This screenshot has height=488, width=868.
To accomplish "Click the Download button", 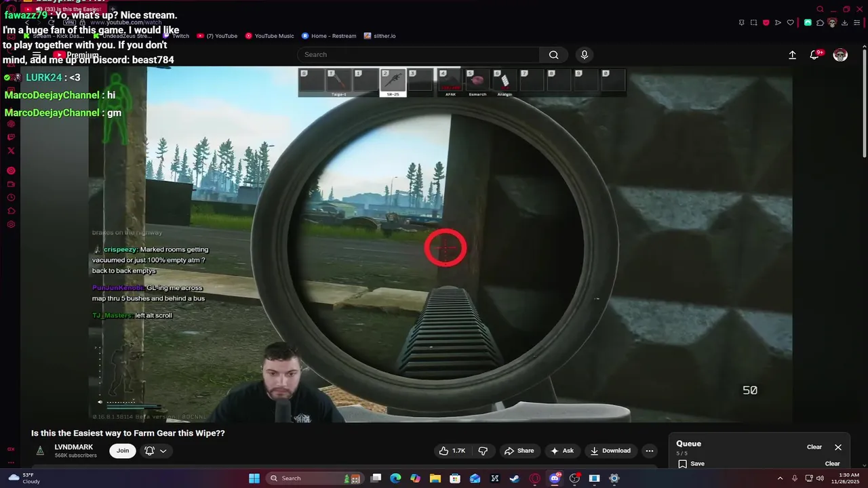I will tap(610, 451).
